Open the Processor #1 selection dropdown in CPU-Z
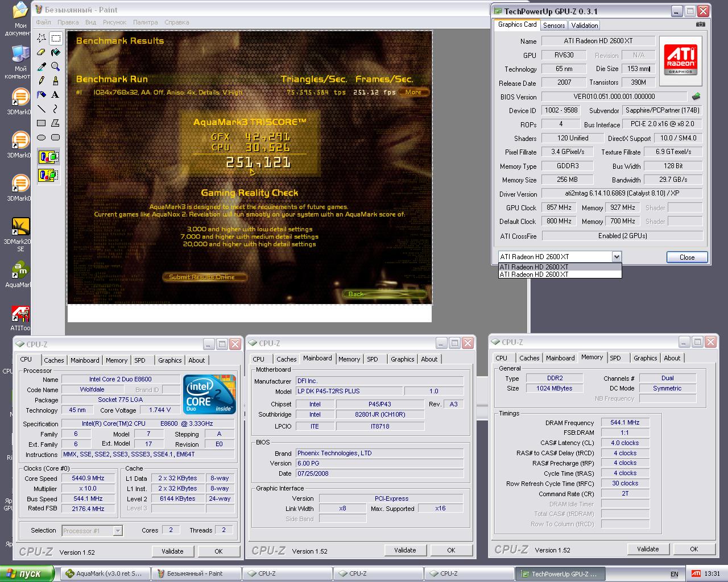Screen dimensions: 728x582 click(118, 531)
